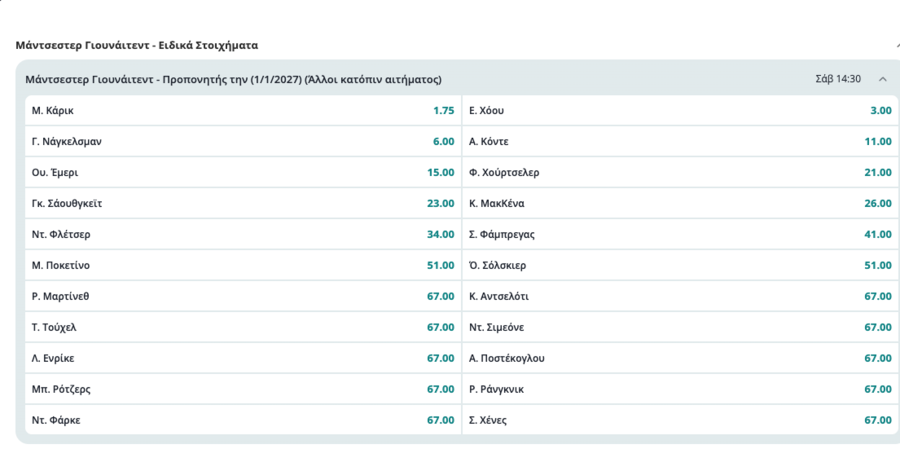Collapse the Προπονητής την (1/1/2027) market chevron
The width and height of the screenshot is (900, 462).
click(882, 79)
